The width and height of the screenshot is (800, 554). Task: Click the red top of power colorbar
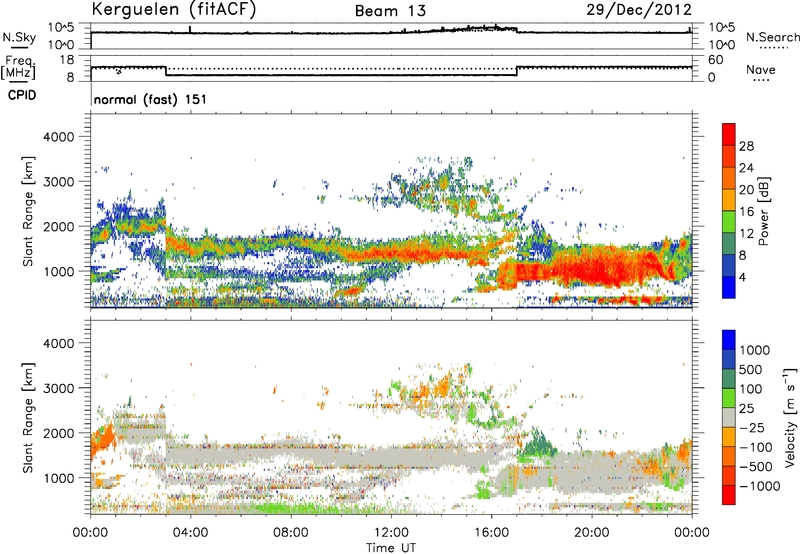coord(729,134)
